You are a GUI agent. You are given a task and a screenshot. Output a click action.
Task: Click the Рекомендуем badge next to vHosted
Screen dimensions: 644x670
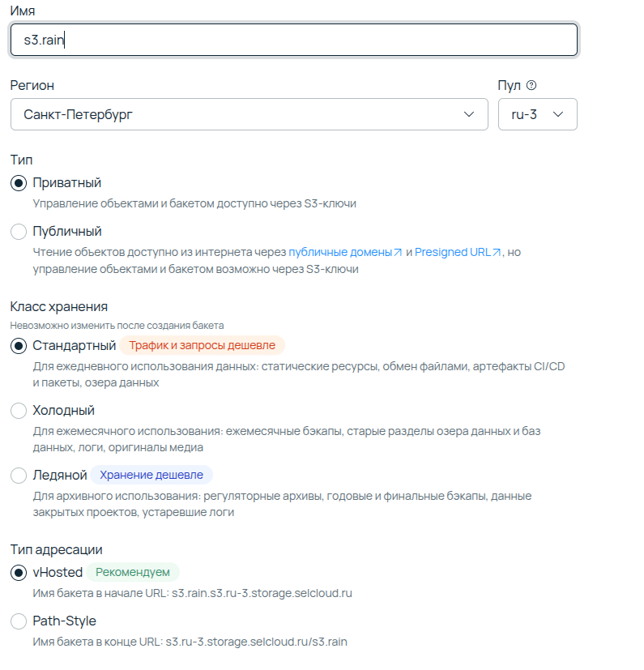[133, 573]
